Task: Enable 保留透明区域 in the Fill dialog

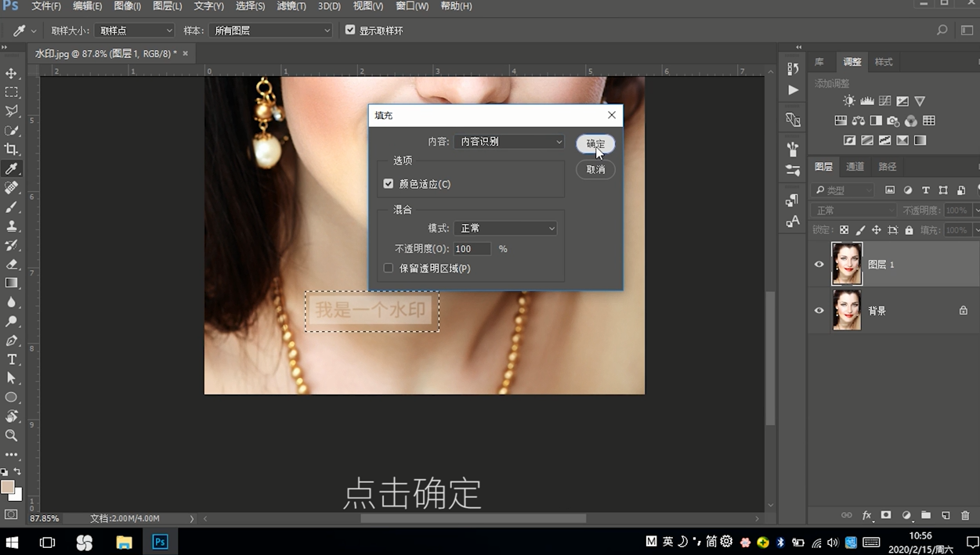Action: coord(389,268)
